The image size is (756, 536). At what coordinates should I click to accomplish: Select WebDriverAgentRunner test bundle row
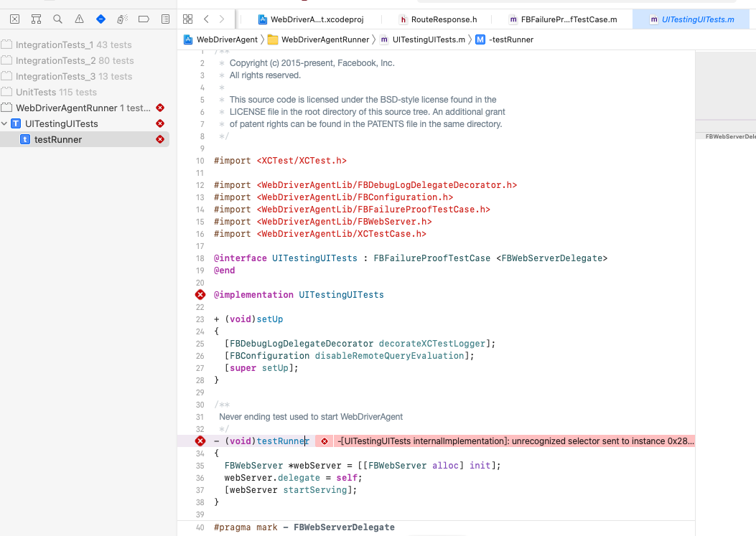coord(85,108)
